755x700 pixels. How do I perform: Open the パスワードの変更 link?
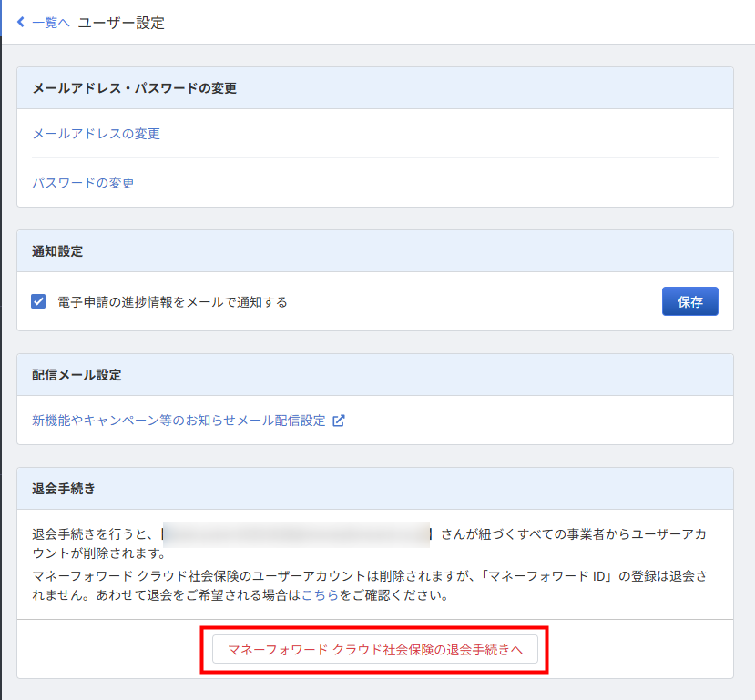(x=83, y=183)
